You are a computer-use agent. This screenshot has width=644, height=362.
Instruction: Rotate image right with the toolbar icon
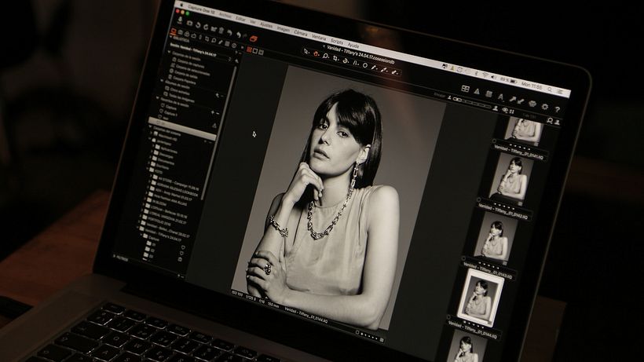click(206, 27)
